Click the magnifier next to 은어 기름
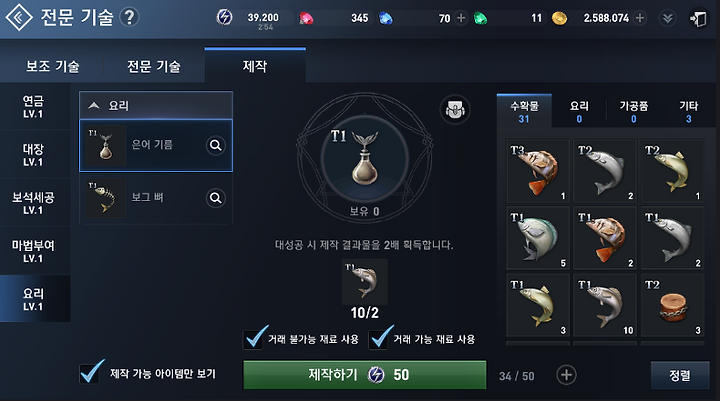Image resolution: width=720 pixels, height=401 pixels. (215, 146)
